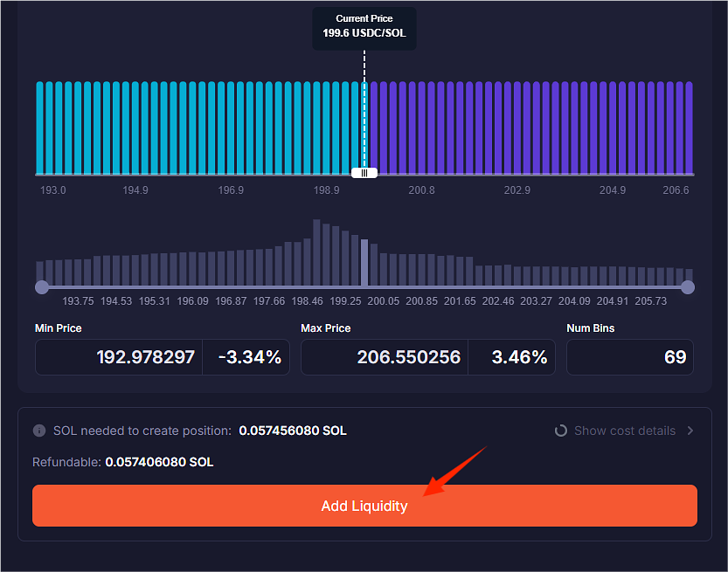Click the loading spinner icon near cost details
Viewport: 728px width, 572px height.
(561, 431)
